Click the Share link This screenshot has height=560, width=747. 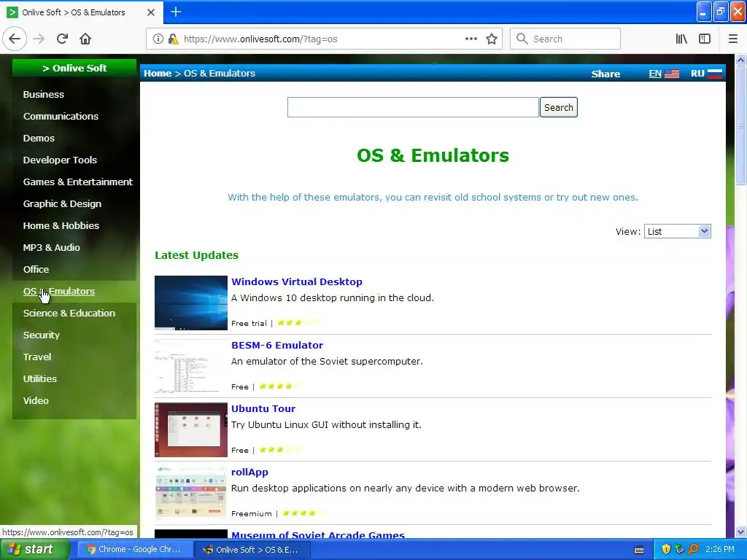click(x=605, y=74)
